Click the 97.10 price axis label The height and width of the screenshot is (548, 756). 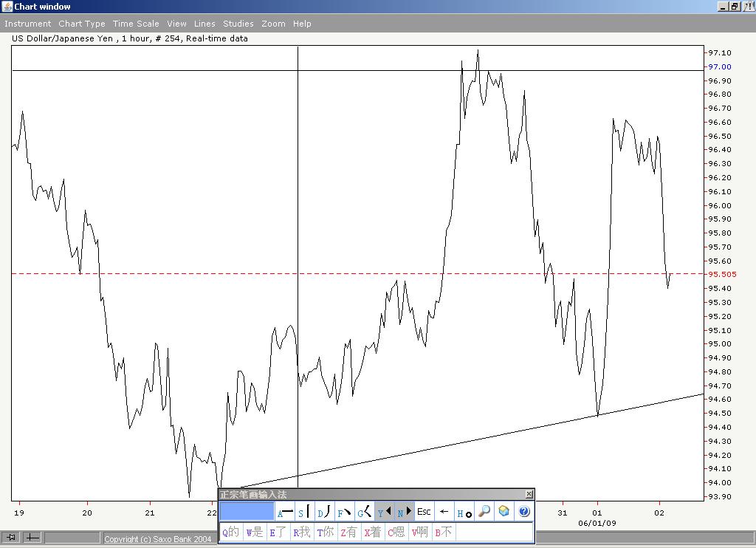click(x=719, y=53)
